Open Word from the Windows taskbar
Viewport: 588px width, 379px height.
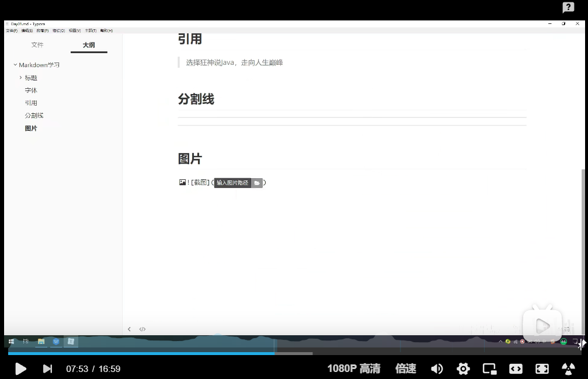tap(55, 342)
